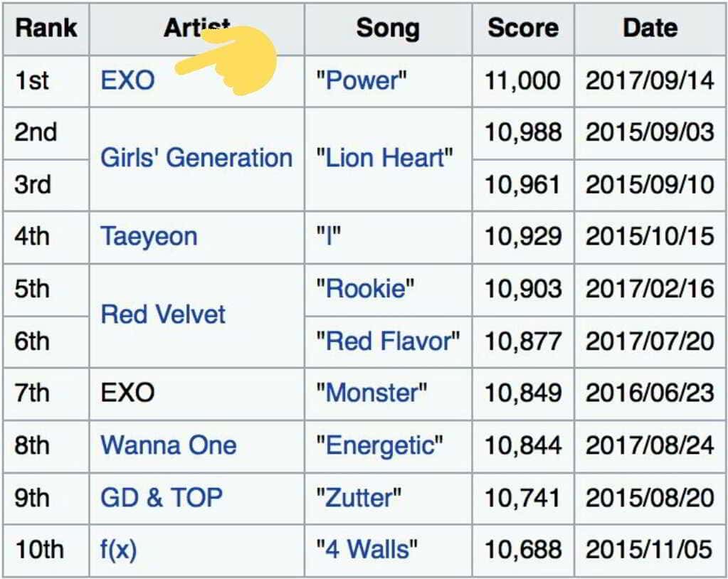Open the "Energetic" song link
The height and width of the screenshot is (579, 728).
(379, 445)
